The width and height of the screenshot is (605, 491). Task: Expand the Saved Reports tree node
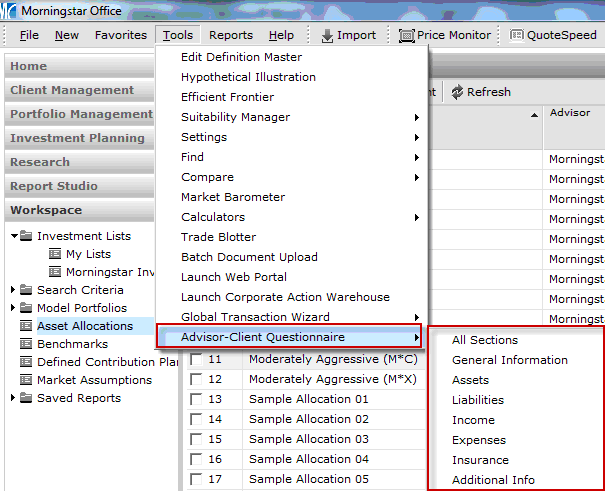tap(13, 398)
